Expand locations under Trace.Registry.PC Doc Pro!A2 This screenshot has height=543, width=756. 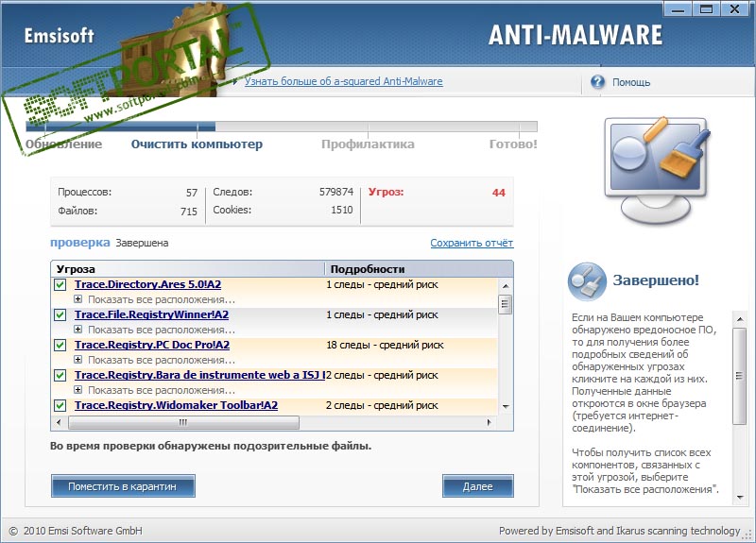[77, 360]
